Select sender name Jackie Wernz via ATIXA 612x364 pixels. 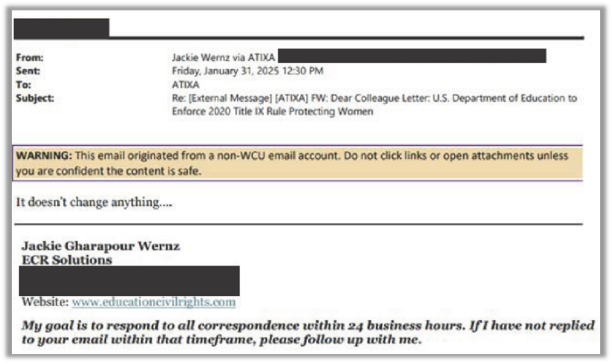224,57
